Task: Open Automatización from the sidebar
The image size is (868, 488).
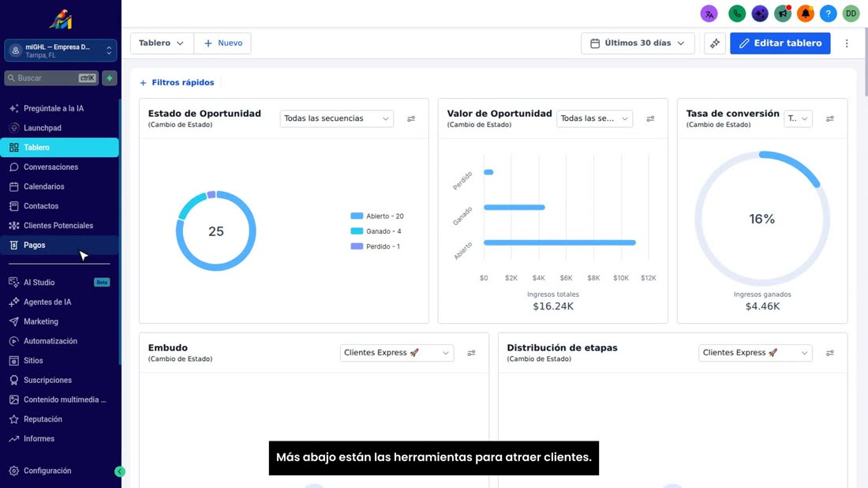Action: coord(60,341)
